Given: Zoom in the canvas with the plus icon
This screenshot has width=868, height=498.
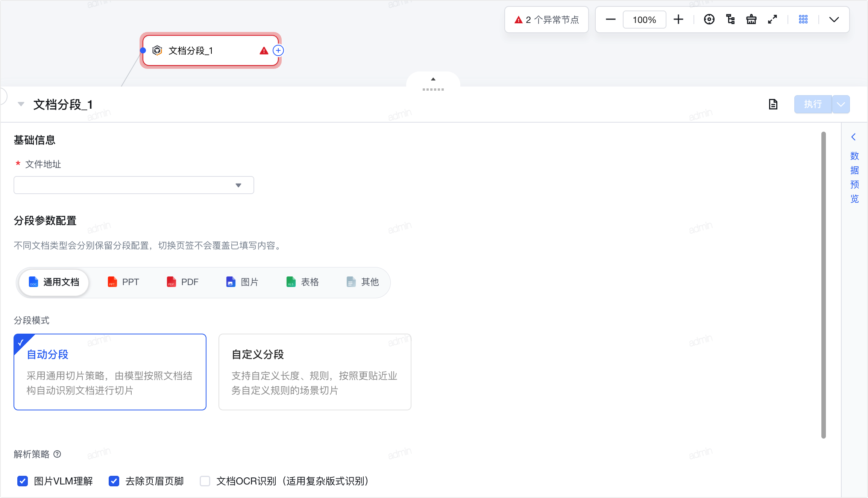Looking at the screenshot, I should (x=678, y=20).
